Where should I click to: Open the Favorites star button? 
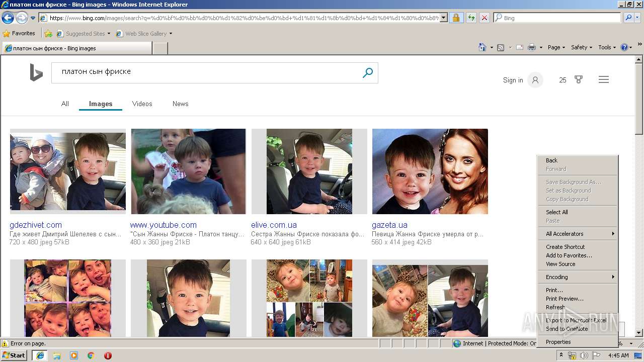[19, 33]
